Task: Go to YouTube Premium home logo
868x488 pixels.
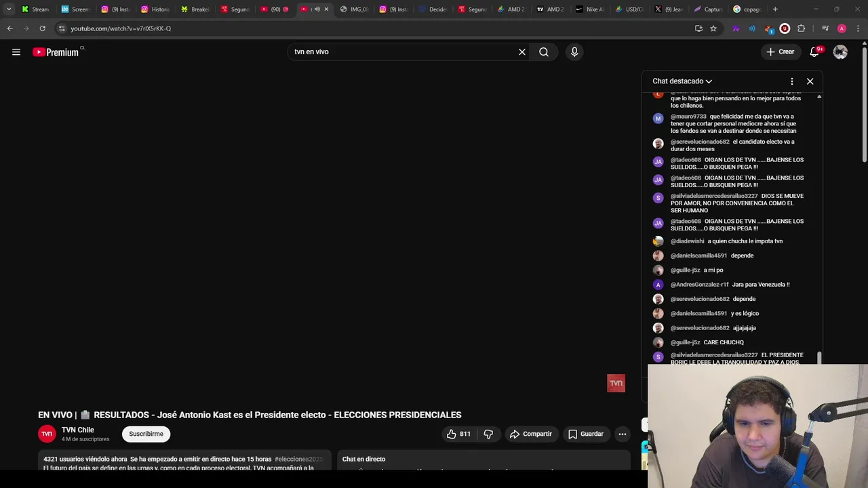Action: click(56, 52)
